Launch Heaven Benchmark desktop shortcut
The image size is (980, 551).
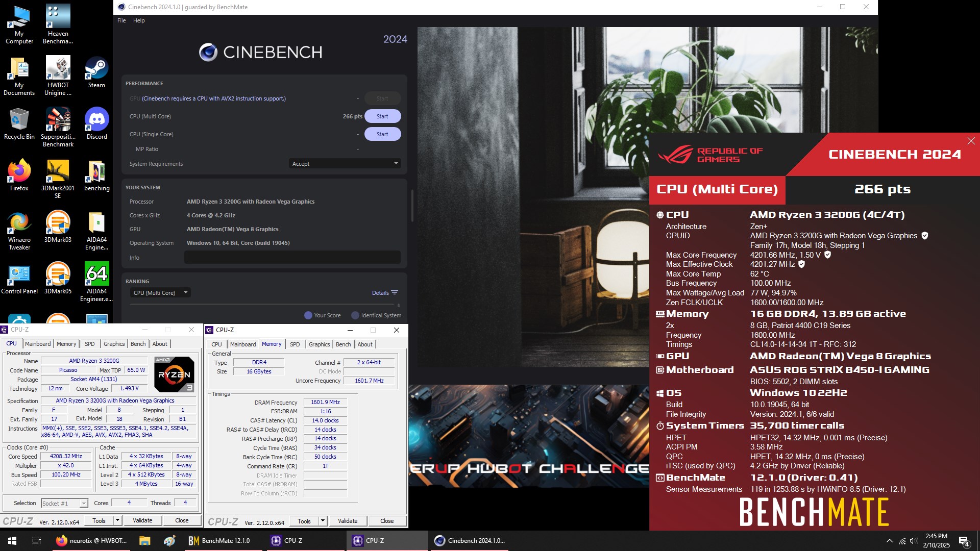pos(58,24)
